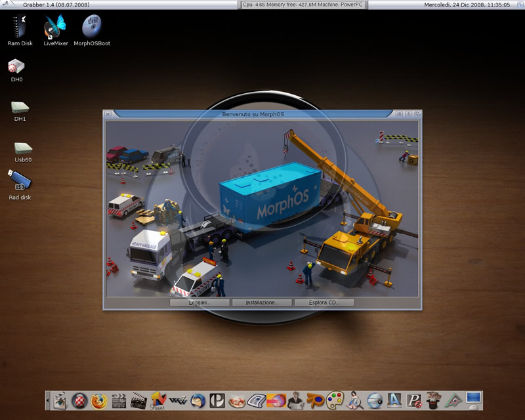Close the Benvenuto su MorphOS window

pos(108,114)
